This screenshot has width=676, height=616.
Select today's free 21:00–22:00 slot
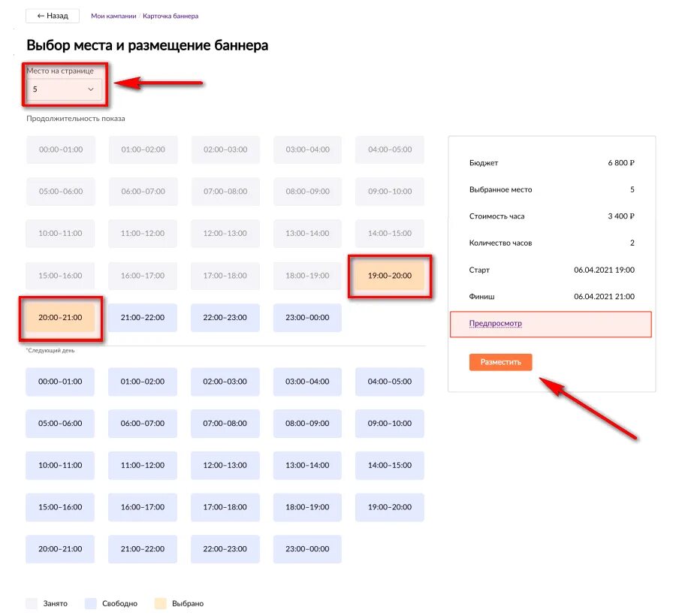click(x=143, y=317)
